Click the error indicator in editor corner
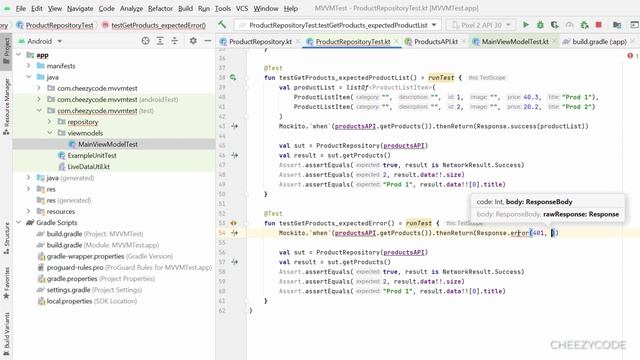 coord(631,56)
